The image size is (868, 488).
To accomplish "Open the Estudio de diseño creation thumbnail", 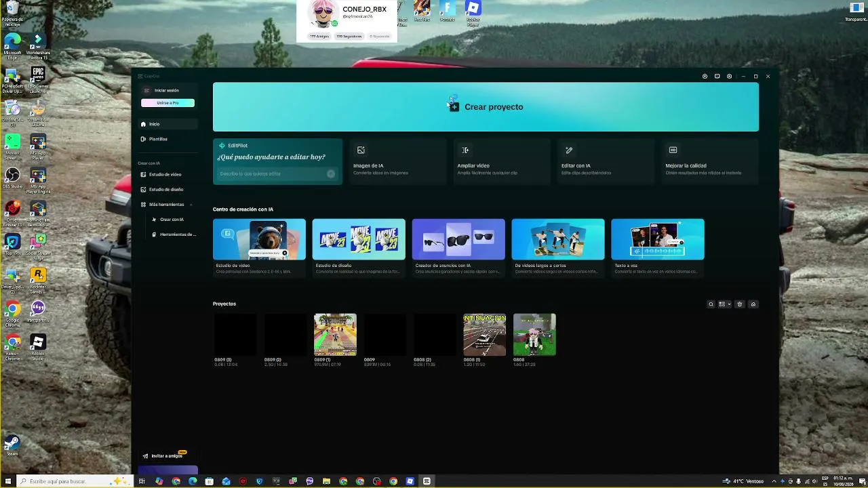I will (x=359, y=239).
